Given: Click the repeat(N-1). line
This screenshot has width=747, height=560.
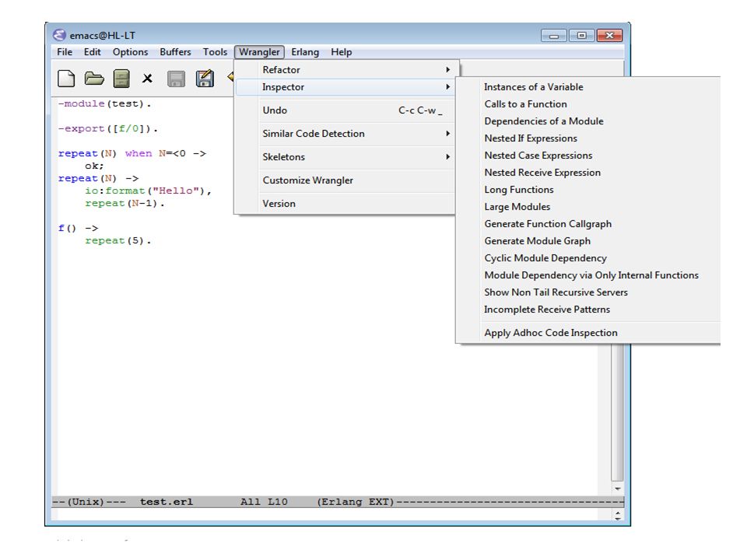Looking at the screenshot, I should click(x=124, y=203).
